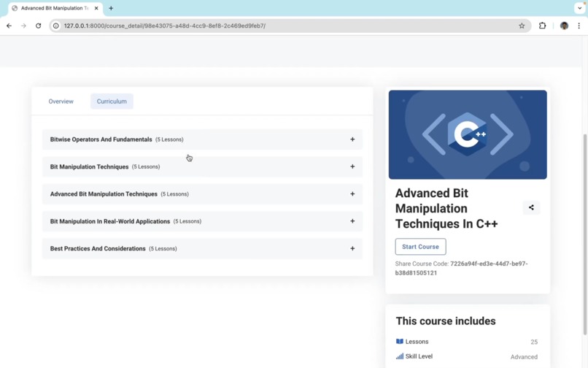Image resolution: width=588 pixels, height=368 pixels.
Task: Click the site info icon in the address bar
Action: point(56,26)
